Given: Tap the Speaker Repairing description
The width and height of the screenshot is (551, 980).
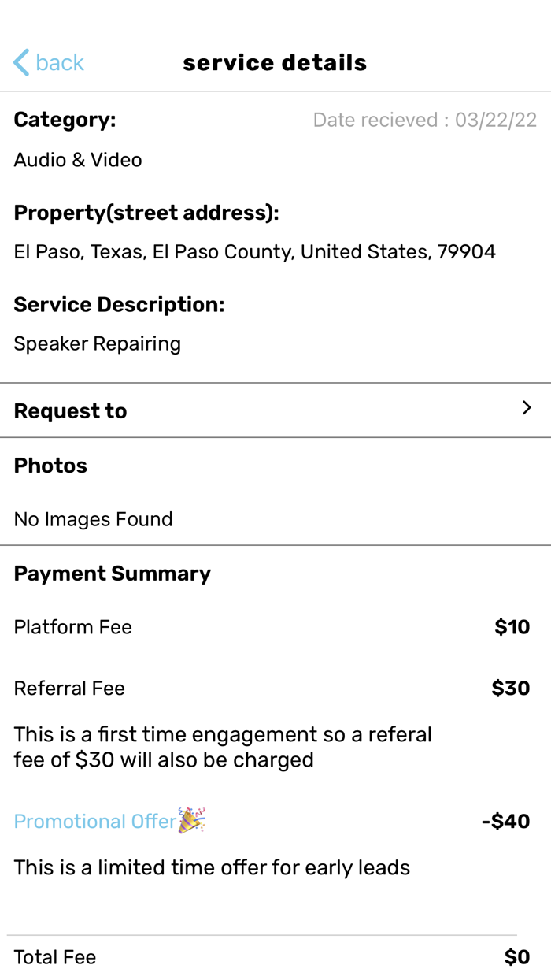Looking at the screenshot, I should coord(97,343).
